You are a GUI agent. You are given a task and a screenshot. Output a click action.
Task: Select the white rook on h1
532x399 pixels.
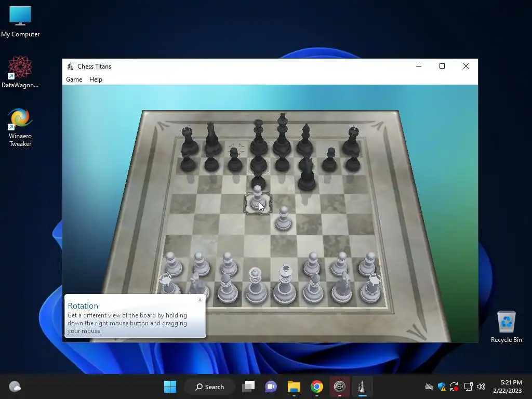pos(371,288)
